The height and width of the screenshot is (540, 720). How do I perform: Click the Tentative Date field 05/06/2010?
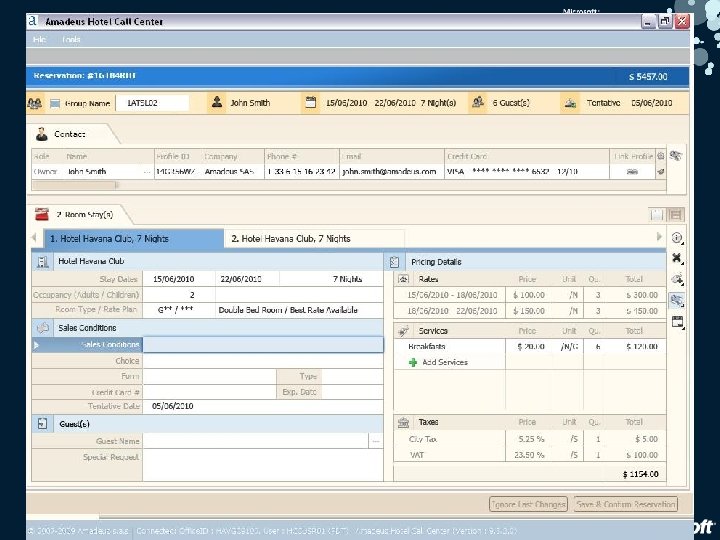pos(263,406)
